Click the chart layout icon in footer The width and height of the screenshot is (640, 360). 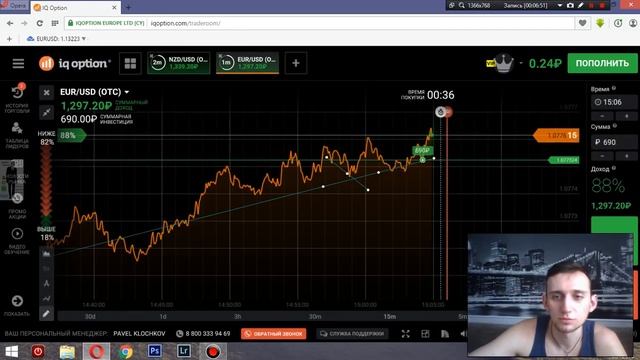click(425, 334)
